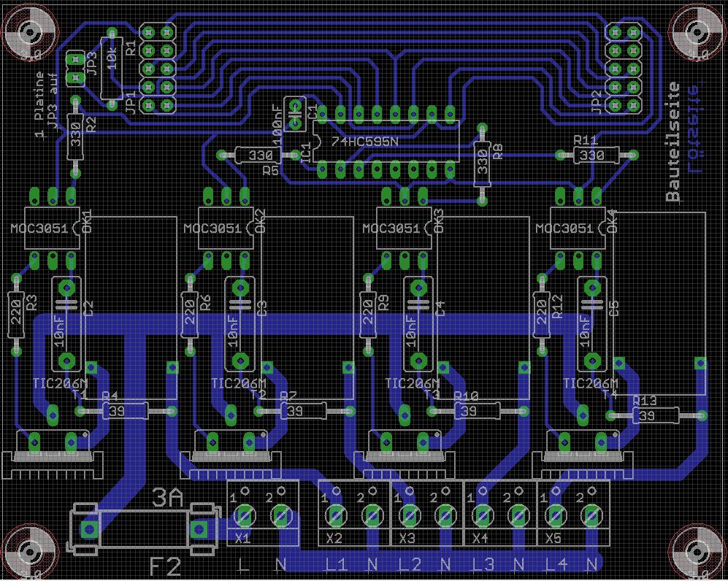This screenshot has height=581, width=728.
Task: Click the TIC206M label for T4
Action: click(591, 384)
